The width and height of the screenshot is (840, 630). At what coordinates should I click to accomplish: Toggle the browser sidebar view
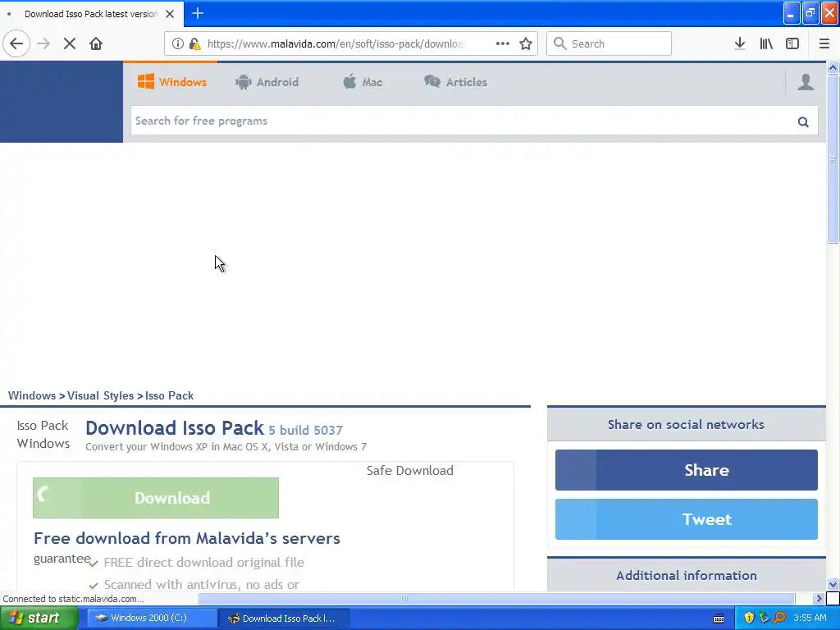792,43
